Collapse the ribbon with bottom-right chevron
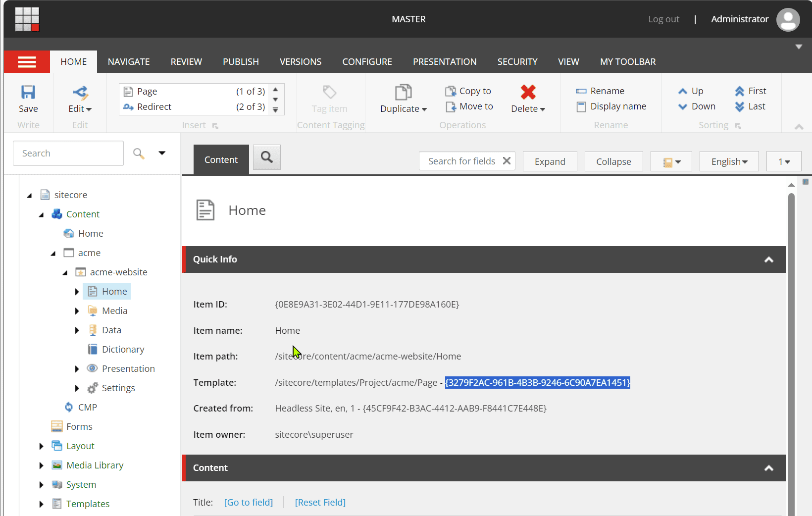Image resolution: width=812 pixels, height=516 pixels. tap(799, 127)
